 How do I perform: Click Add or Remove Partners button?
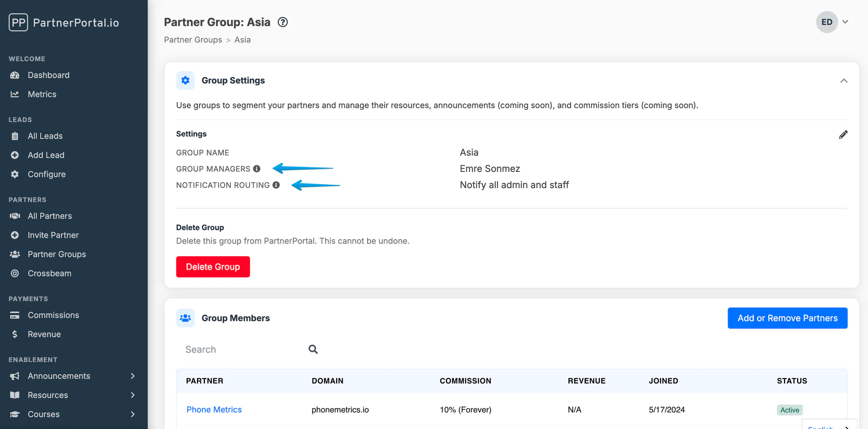787,318
